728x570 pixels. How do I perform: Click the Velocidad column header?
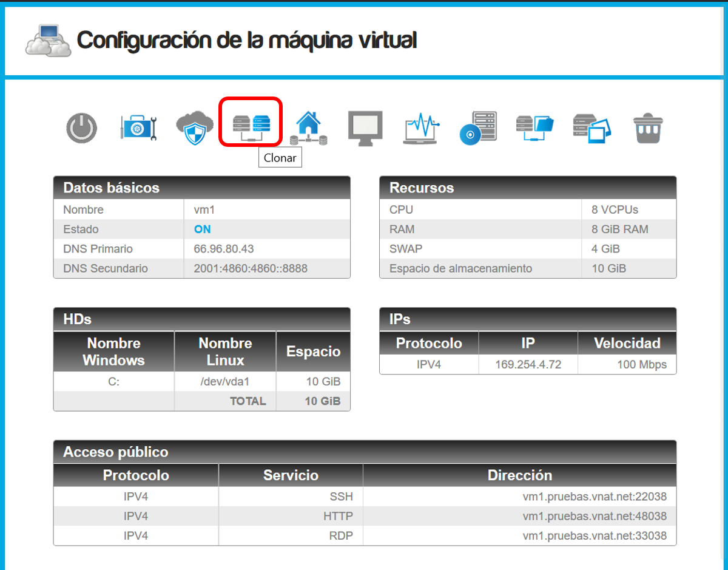tap(627, 344)
